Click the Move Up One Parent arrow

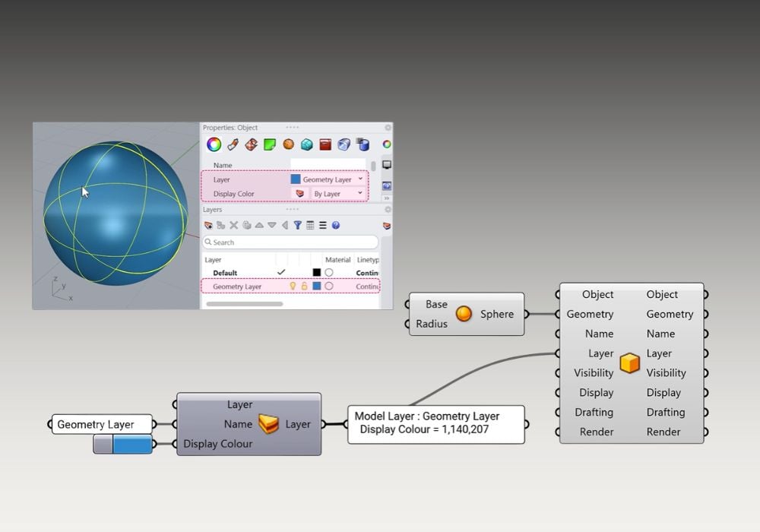tap(285, 225)
